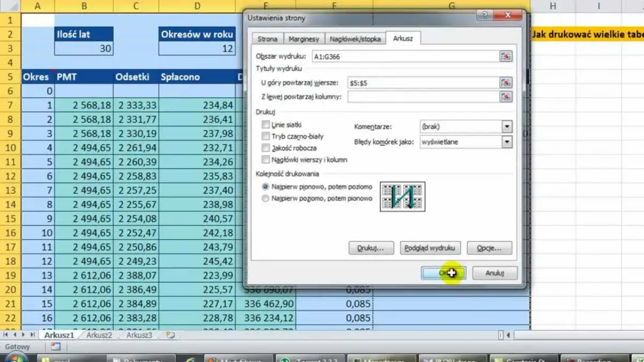The height and width of the screenshot is (362, 644).
Task: Click the dialog help question mark icon
Action: click(x=485, y=16)
